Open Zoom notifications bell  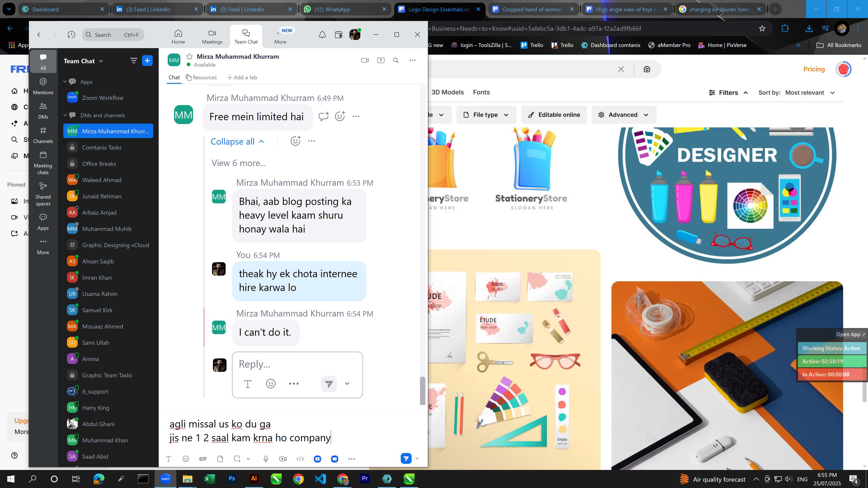322,35
